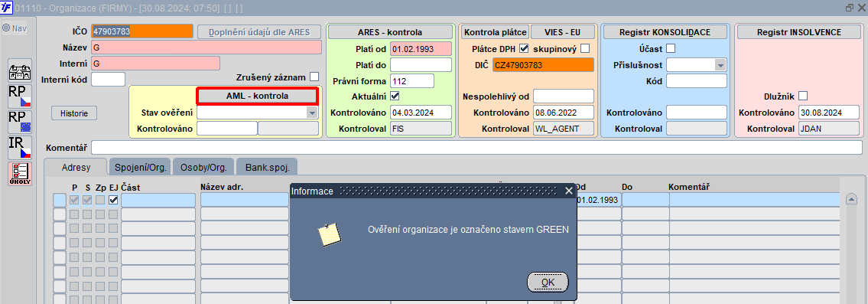868x304 pixels.
Task: Click the Komentář field
Action: (x=476, y=148)
